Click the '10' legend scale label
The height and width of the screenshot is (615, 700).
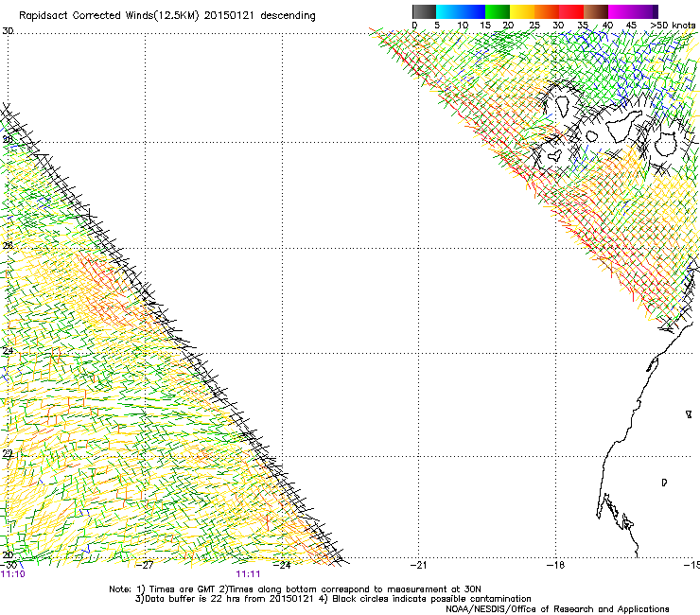[x=463, y=26]
